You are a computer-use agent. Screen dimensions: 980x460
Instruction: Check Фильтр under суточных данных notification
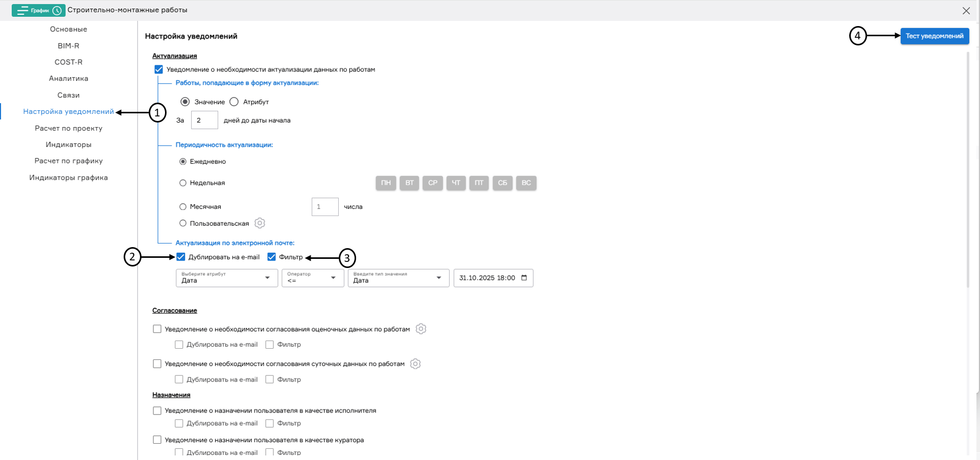point(269,379)
